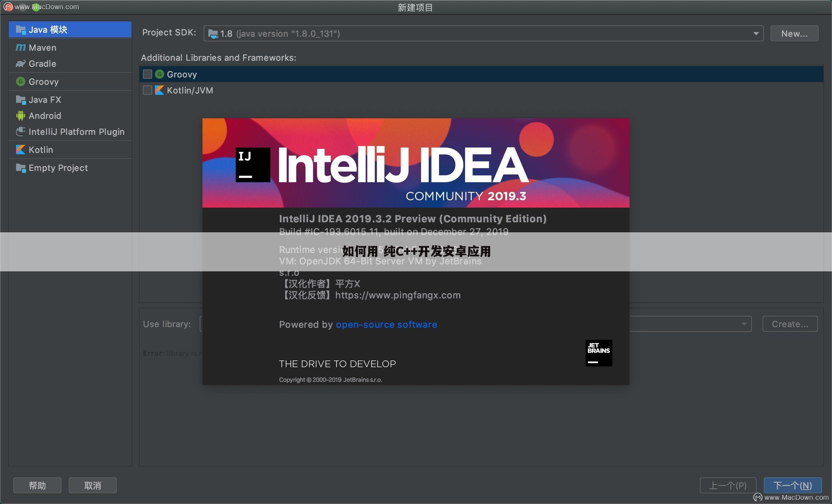Click the JetBrains logo on splash
Viewport: 832px width, 504px height.
coord(599,353)
